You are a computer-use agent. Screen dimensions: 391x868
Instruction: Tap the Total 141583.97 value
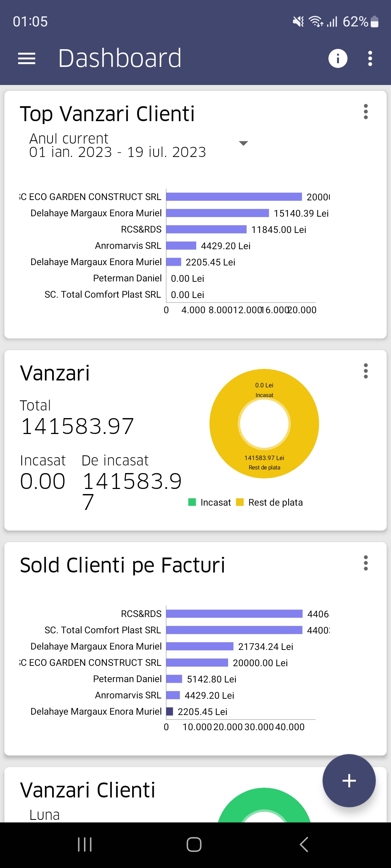tap(77, 426)
